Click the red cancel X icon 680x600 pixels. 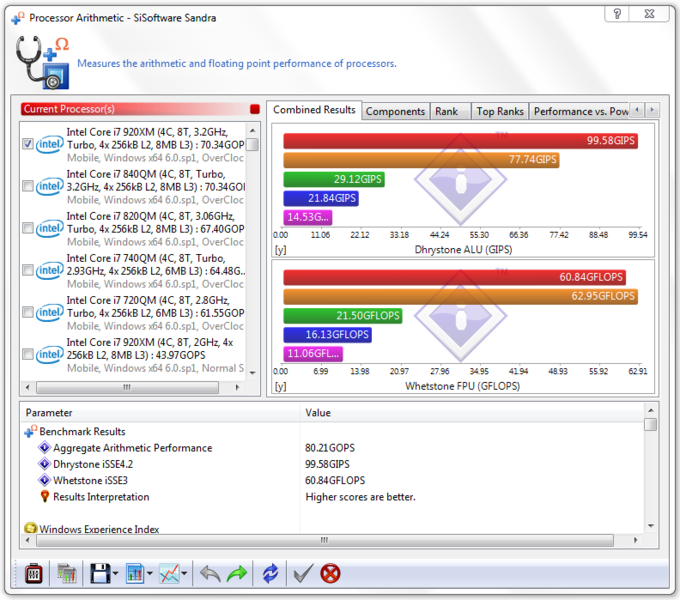click(330, 573)
